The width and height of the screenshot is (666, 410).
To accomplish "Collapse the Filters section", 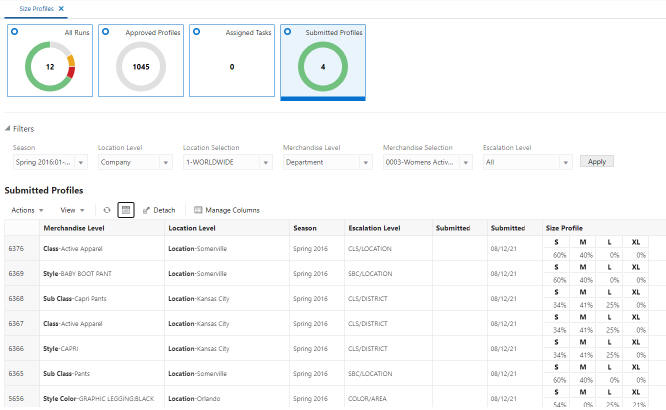I will (8, 128).
